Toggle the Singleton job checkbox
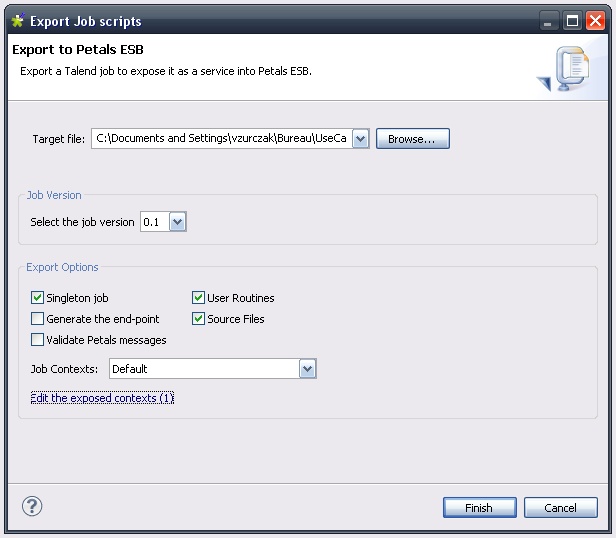 tap(38, 298)
